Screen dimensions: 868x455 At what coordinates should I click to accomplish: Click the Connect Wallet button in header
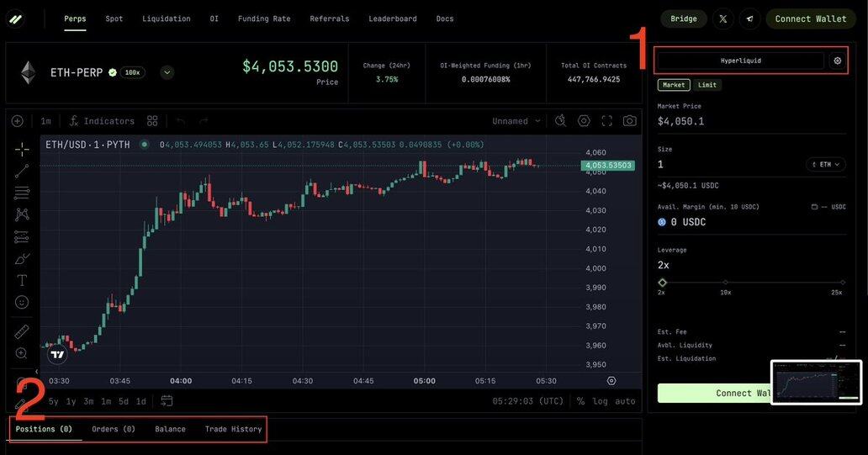click(811, 19)
